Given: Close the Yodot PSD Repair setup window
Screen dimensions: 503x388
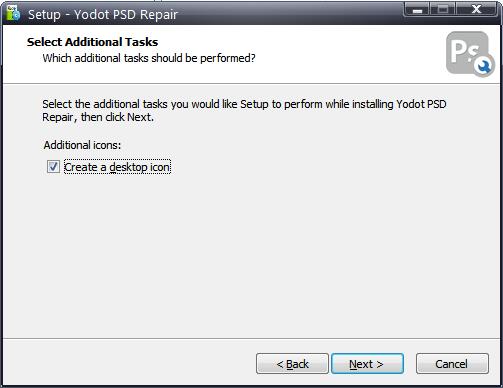Looking at the screenshot, I should coord(477,9).
